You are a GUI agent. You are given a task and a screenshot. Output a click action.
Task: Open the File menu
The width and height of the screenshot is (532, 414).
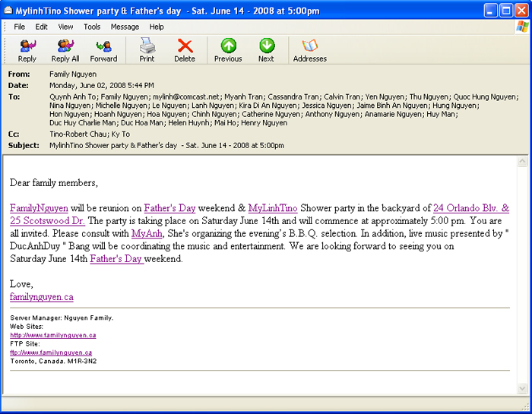point(19,27)
